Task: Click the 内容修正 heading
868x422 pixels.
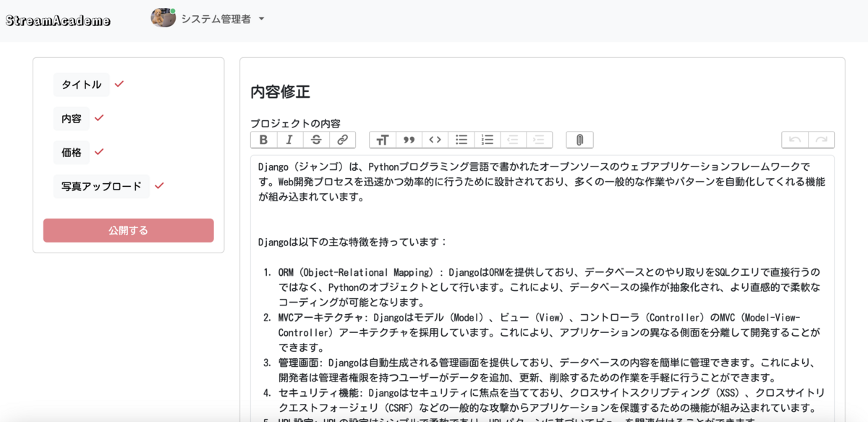Action: [280, 92]
